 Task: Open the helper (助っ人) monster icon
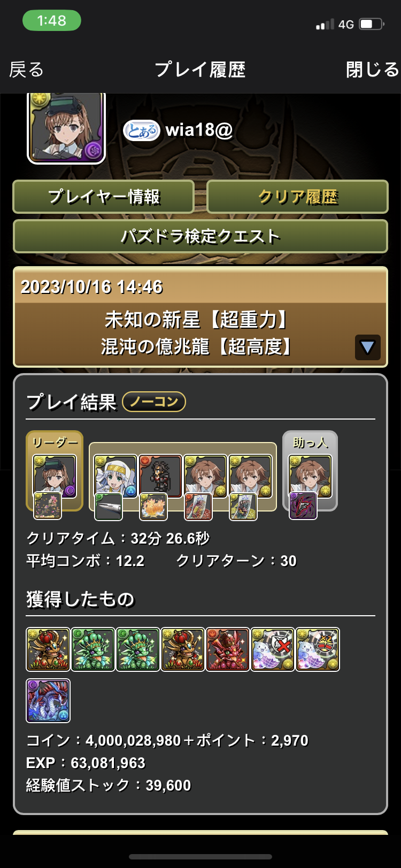[x=310, y=476]
